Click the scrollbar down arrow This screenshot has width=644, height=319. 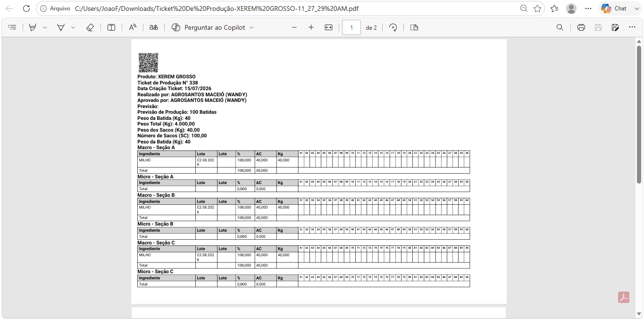click(639, 314)
